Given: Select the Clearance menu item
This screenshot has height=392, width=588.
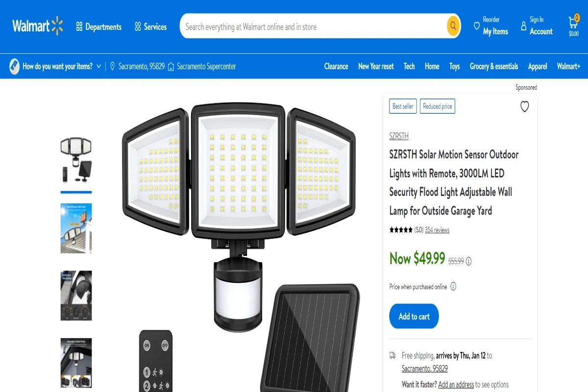Looking at the screenshot, I should click(336, 66).
